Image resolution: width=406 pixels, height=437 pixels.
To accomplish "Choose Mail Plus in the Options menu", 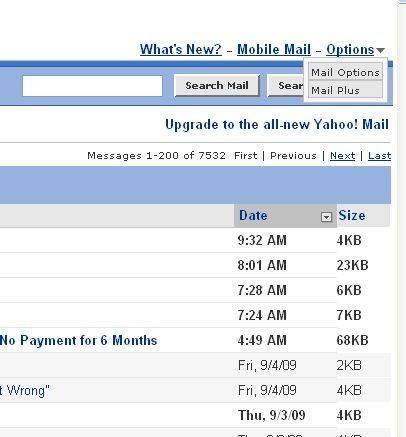I will (x=345, y=90).
